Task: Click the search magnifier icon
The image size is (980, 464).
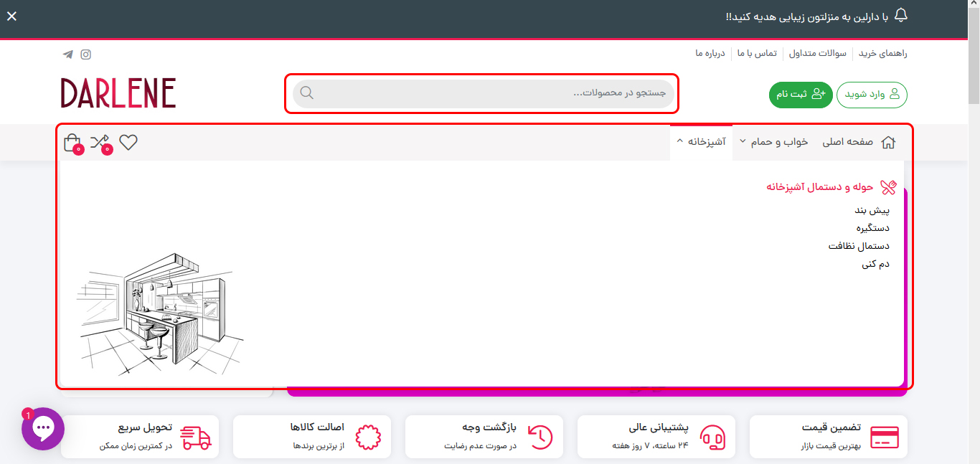Action: click(306, 93)
